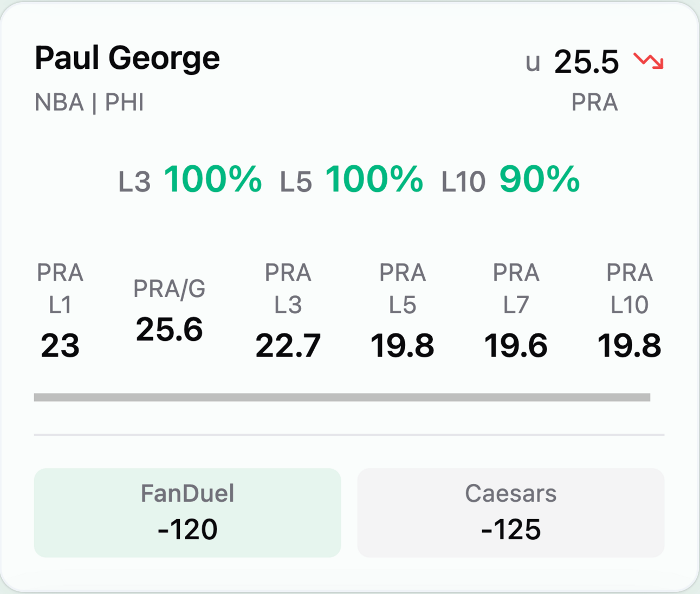Select the Caesars -125 odds button
The height and width of the screenshot is (594, 700).
pyautogui.click(x=511, y=513)
